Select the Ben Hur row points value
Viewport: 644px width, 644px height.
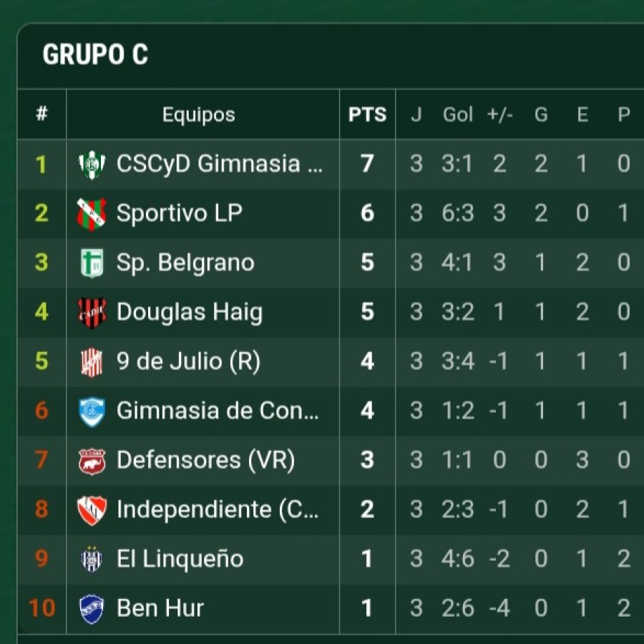(367, 608)
